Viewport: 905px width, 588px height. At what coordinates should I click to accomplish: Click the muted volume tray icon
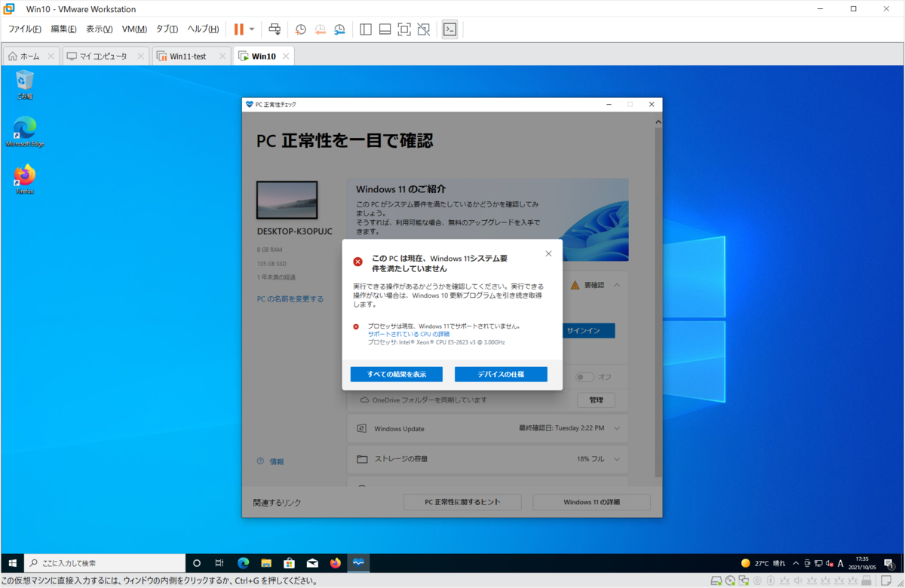(x=830, y=563)
